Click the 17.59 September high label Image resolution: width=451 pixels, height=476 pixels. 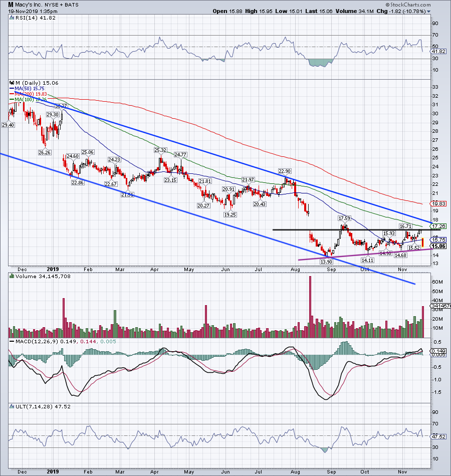pyautogui.click(x=344, y=218)
